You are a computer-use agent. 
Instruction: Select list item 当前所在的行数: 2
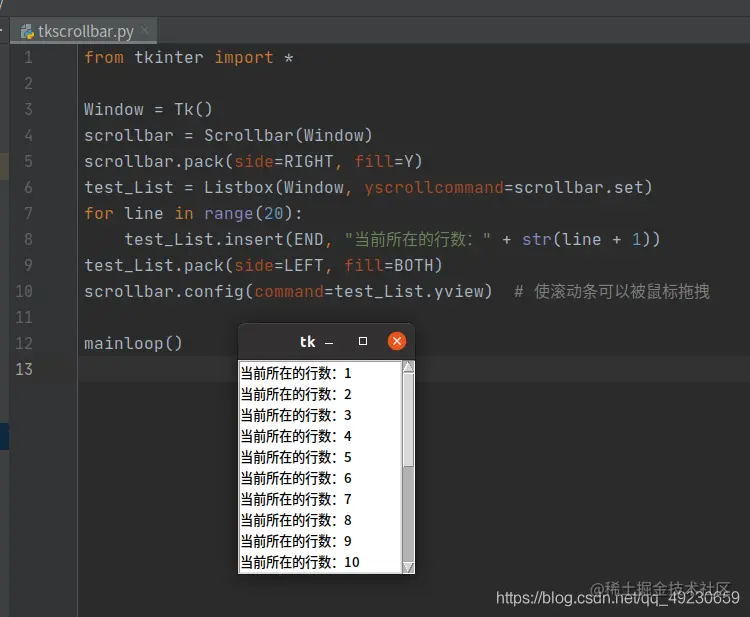point(320,394)
